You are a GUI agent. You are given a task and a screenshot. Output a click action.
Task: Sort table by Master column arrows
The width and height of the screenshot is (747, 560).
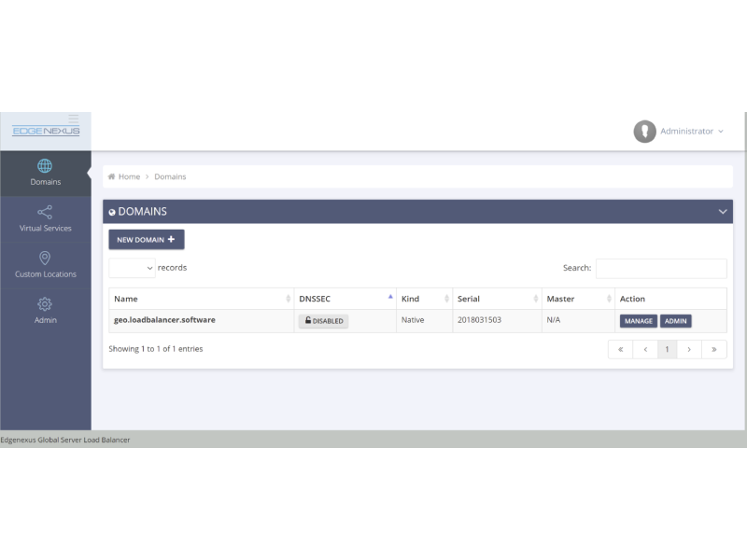click(609, 299)
